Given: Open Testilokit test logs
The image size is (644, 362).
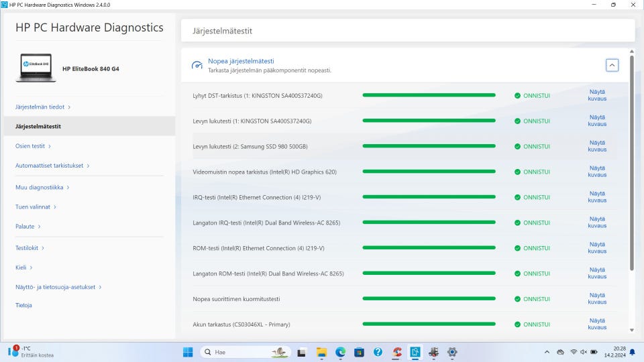Looking at the screenshot, I should click(x=27, y=248).
